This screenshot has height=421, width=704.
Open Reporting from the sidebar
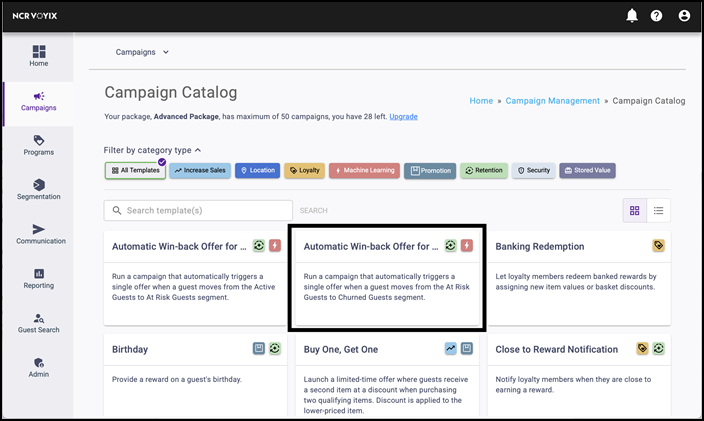click(38, 278)
